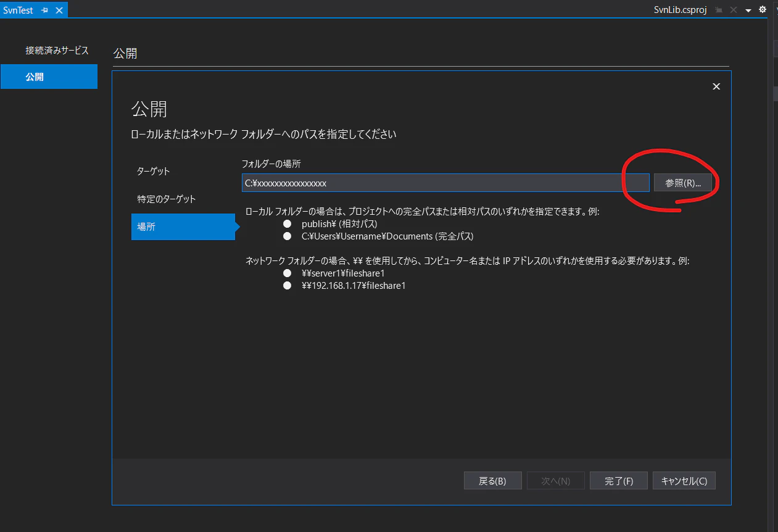Click the circled 参照(R) browse button

682,182
